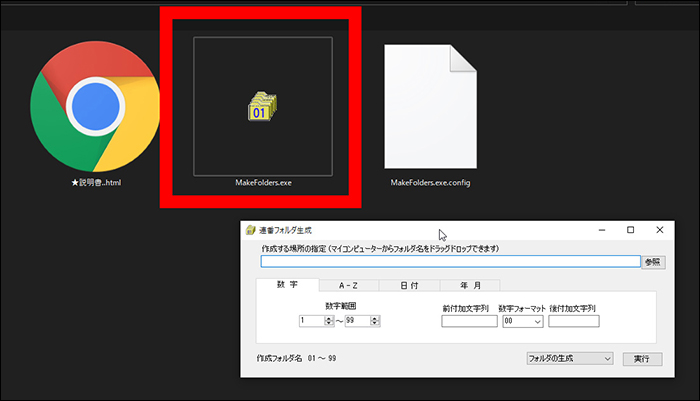Switch to the 年月 tab
This screenshot has height=401, width=700.
(469, 285)
